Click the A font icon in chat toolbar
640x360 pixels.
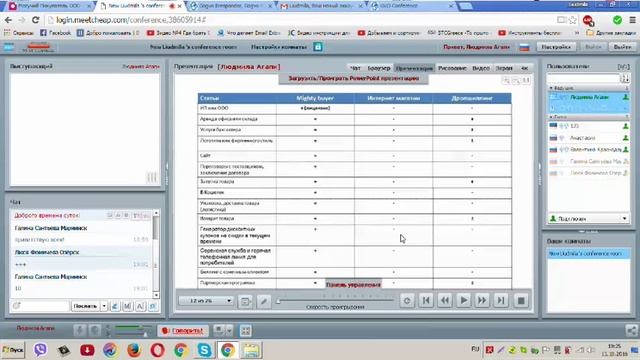[x=140, y=306]
